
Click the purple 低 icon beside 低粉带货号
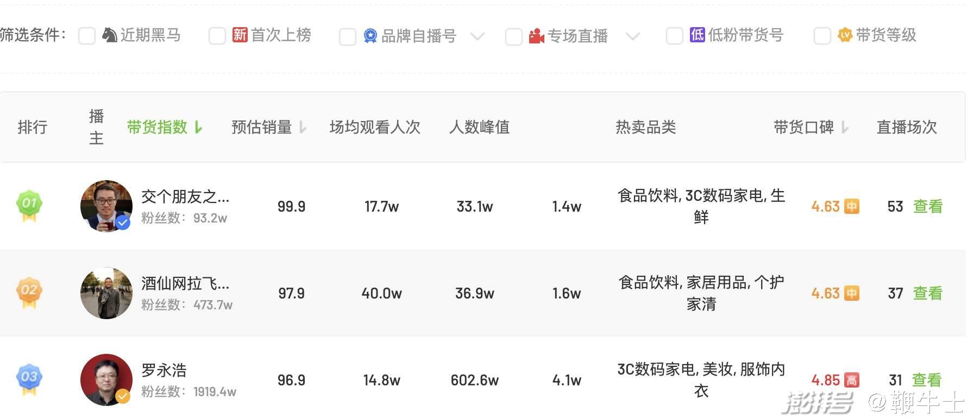coord(697,35)
